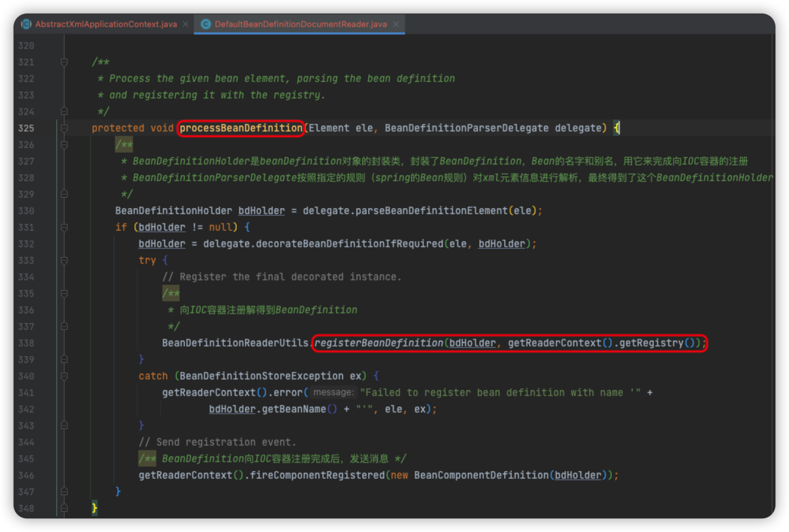Click try block end fold at line 339
The width and height of the screenshot is (789, 532).
tap(64, 359)
